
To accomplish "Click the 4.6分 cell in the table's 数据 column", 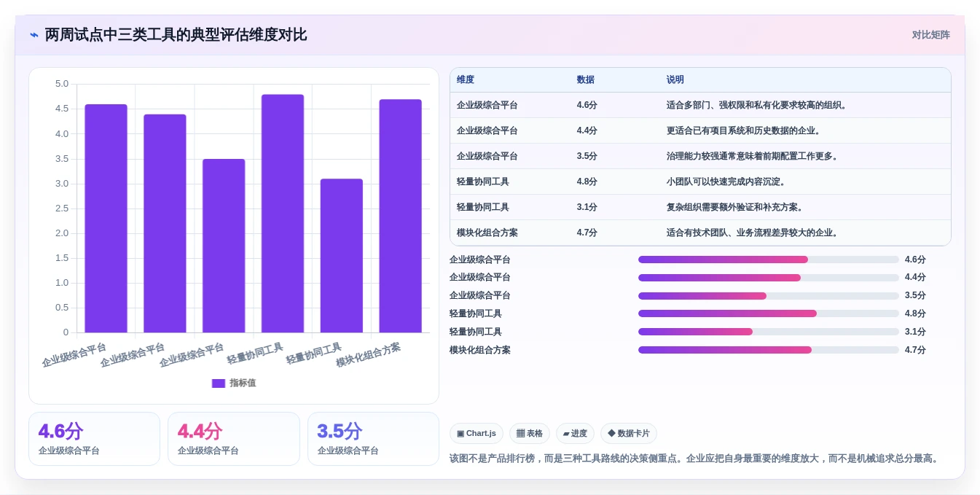I will point(587,105).
